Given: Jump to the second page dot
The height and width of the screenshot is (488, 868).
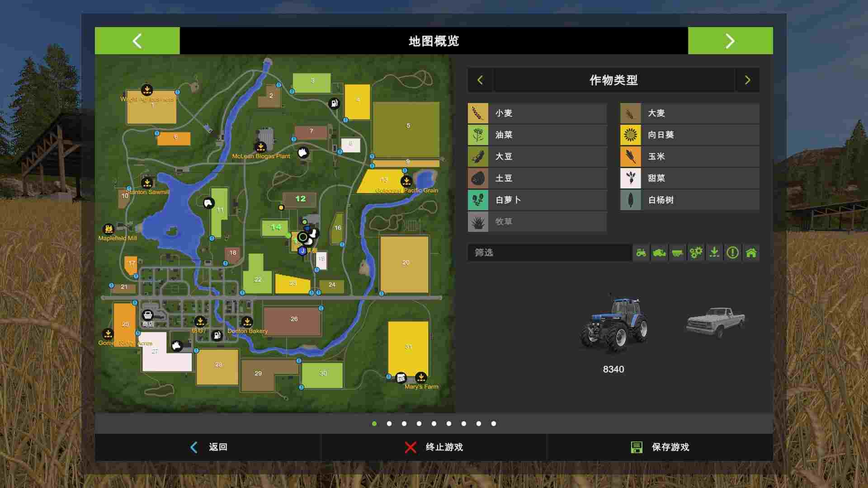Looking at the screenshot, I should coord(389,423).
